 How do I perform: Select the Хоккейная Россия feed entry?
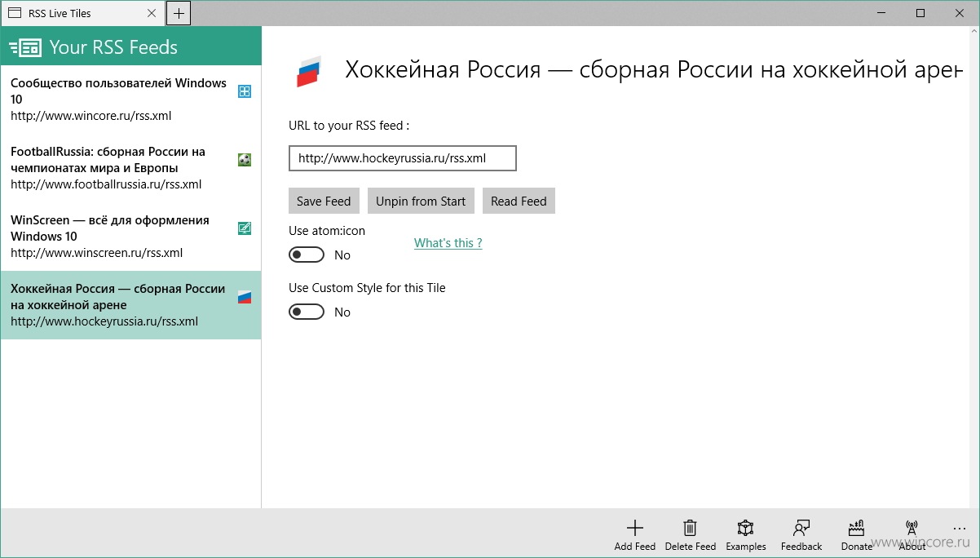click(x=130, y=305)
